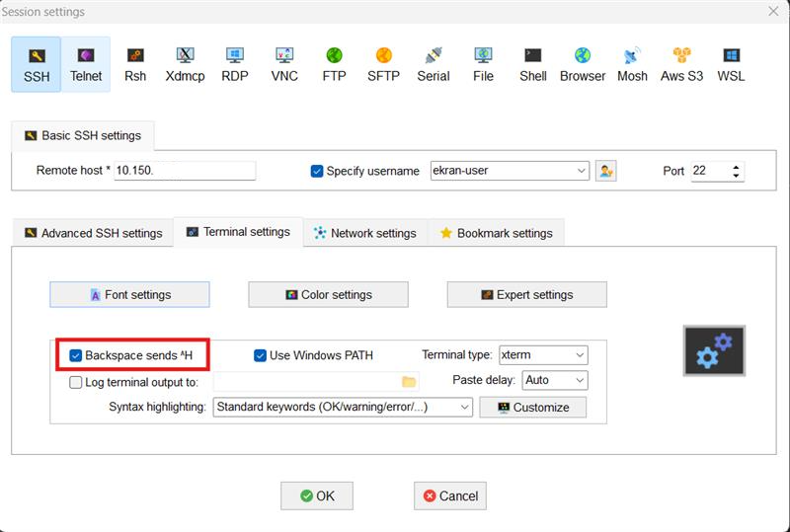Choose the Browser session type

pos(583,64)
